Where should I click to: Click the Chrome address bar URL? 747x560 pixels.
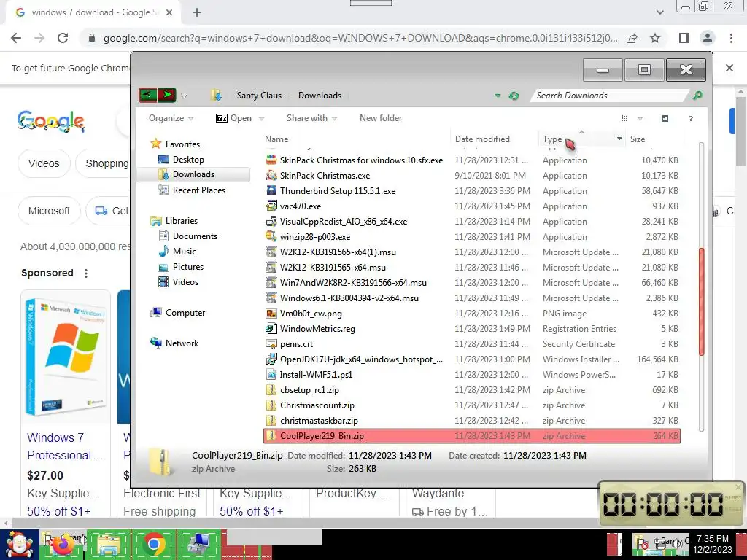[x=360, y=38]
